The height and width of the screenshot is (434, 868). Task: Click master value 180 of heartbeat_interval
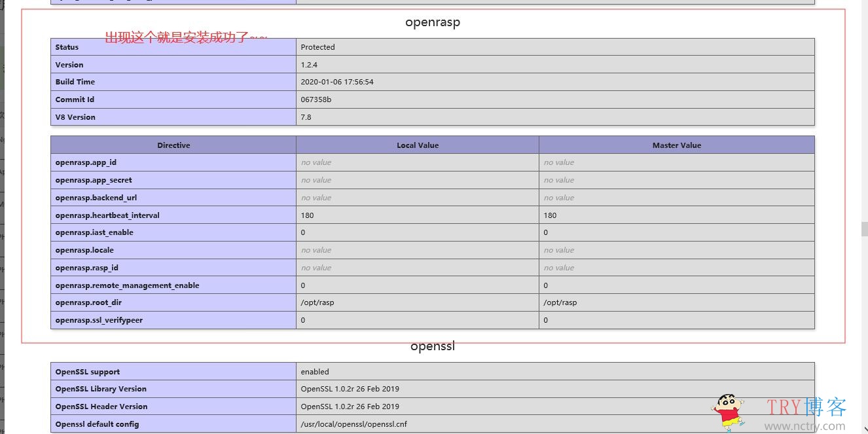550,215
